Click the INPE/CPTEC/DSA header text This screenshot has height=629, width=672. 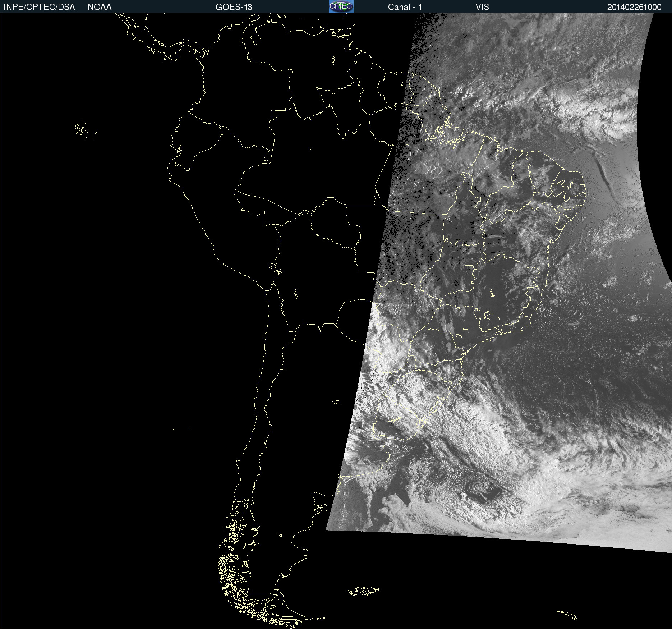point(39,7)
